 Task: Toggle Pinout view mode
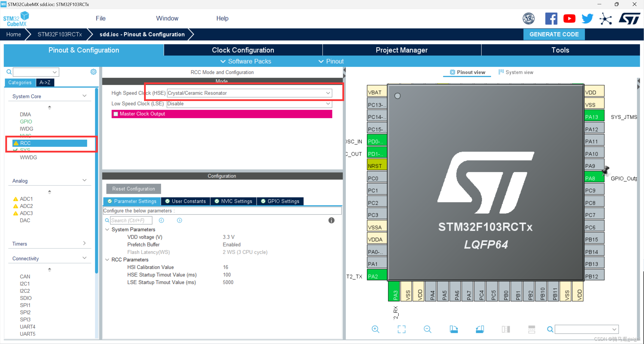pyautogui.click(x=467, y=72)
